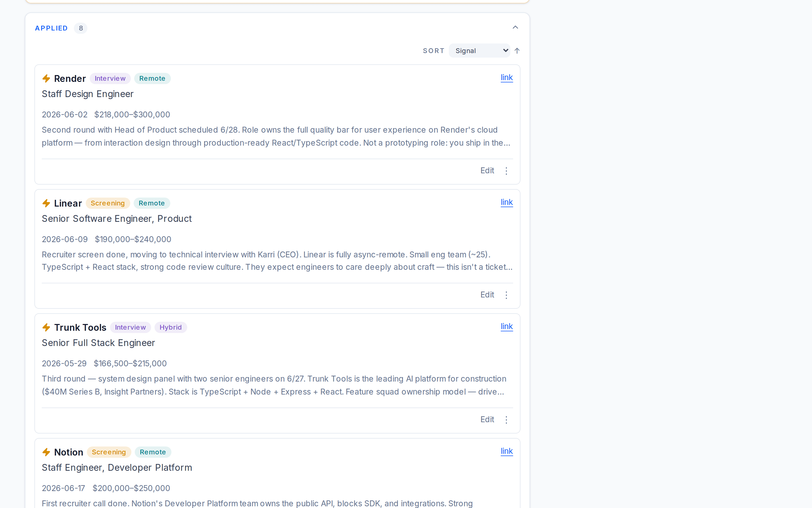Viewport: 812px width, 508px height.
Task: Click the Interview badge on Render
Action: (110, 79)
